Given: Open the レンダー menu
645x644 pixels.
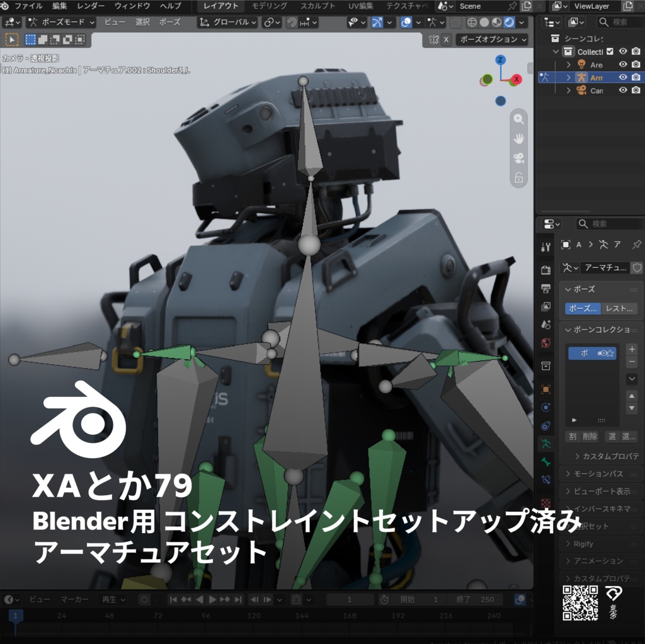Looking at the screenshot, I should 91,6.
